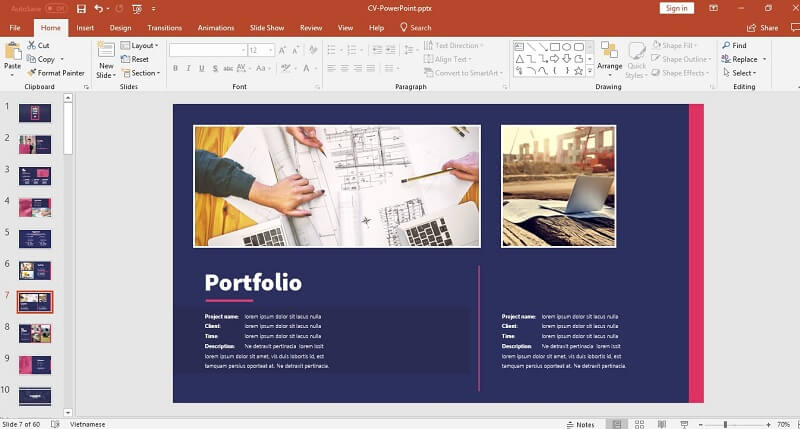The image size is (800, 429).
Task: Toggle the Notes pane
Action: tap(579, 424)
